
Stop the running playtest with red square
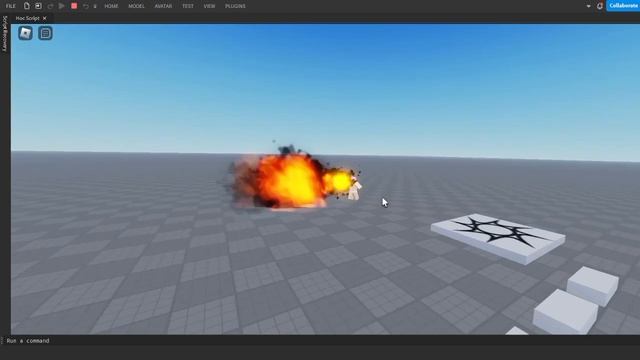(74, 6)
